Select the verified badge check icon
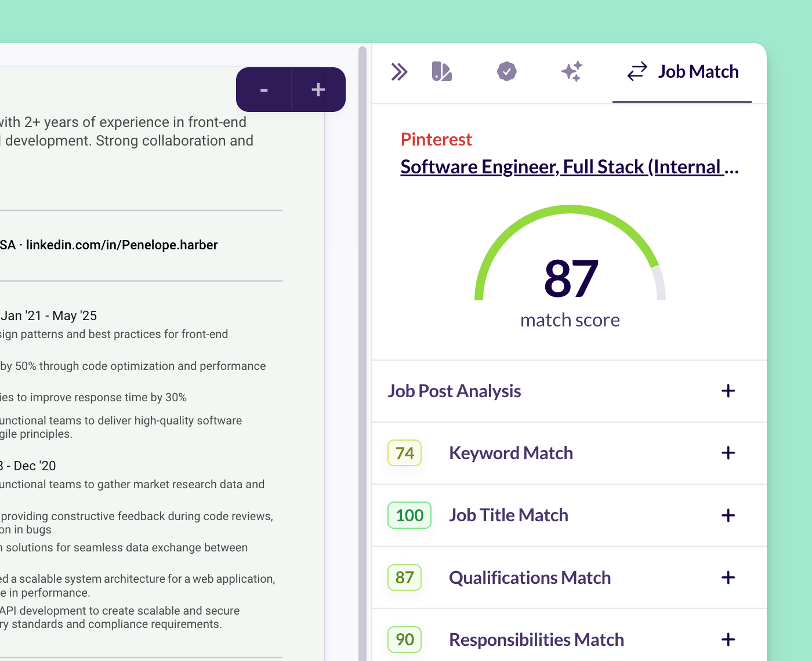Screen dimensions: 812x661 click(x=507, y=71)
